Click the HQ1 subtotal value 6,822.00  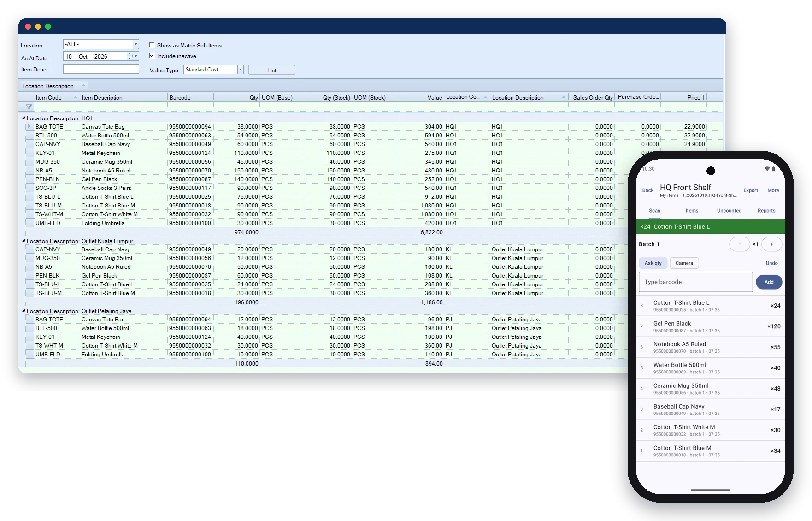pos(431,232)
